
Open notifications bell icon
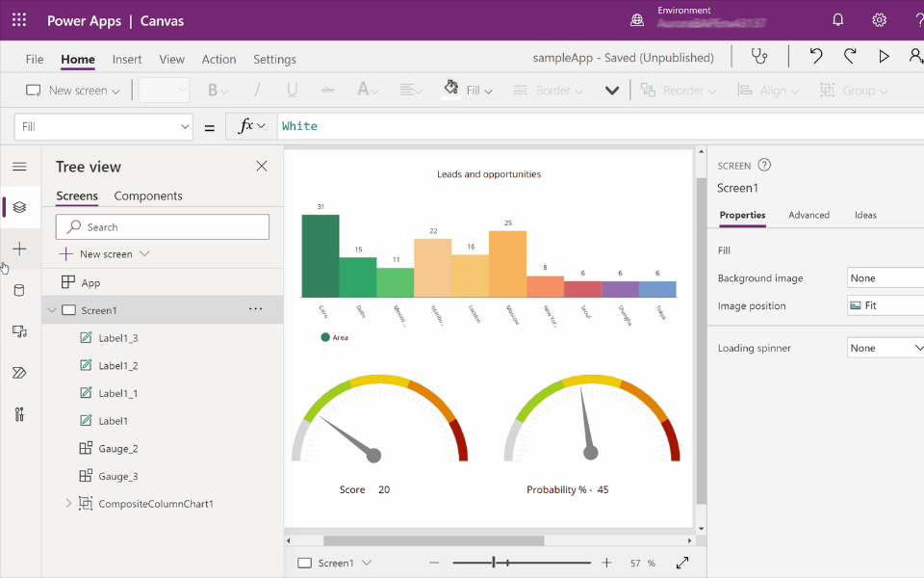coord(837,20)
